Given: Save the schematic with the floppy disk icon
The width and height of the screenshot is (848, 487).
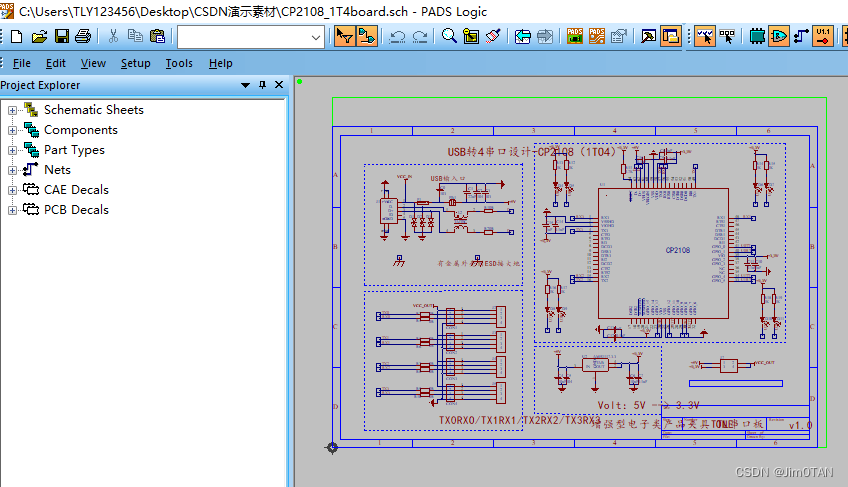Looking at the screenshot, I should (x=62, y=37).
